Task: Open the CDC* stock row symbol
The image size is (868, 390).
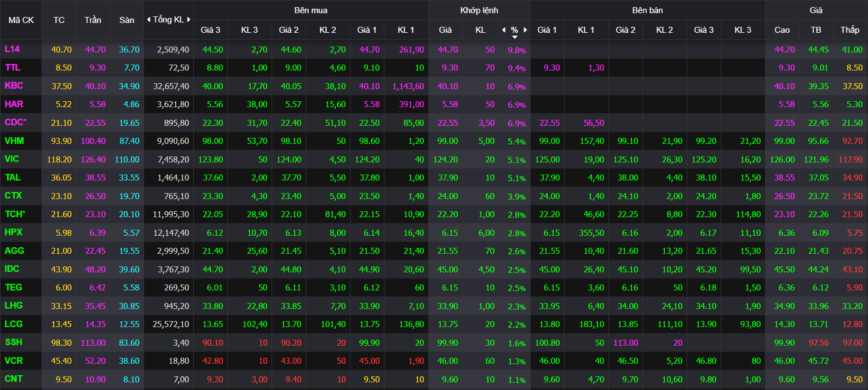Action: click(15, 123)
